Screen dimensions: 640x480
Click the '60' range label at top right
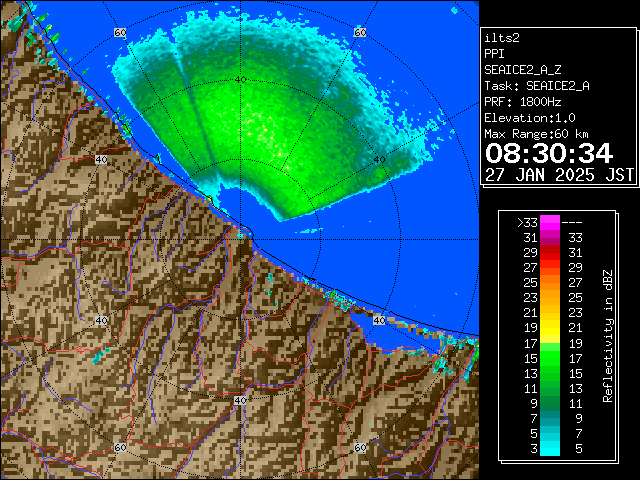(360, 32)
